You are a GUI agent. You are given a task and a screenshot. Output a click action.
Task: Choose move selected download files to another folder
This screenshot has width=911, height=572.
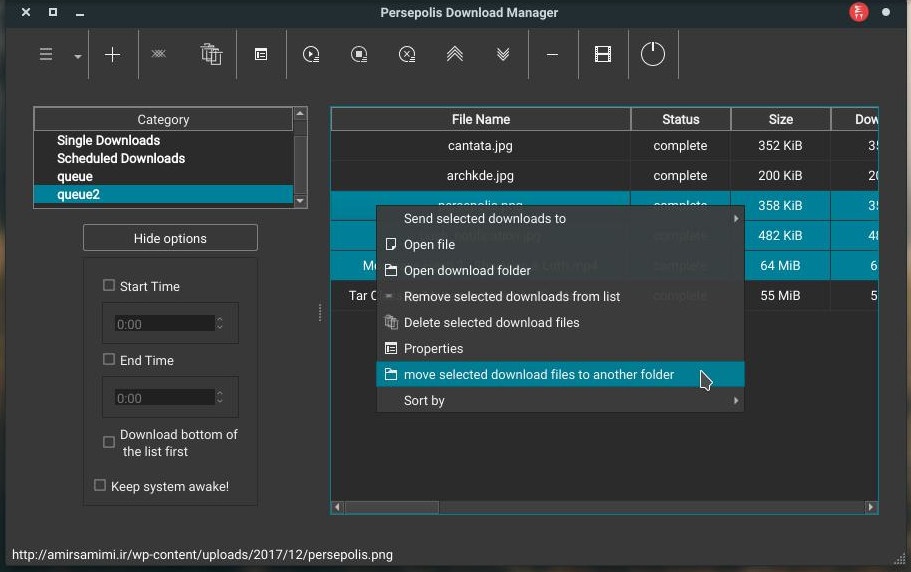(560, 375)
